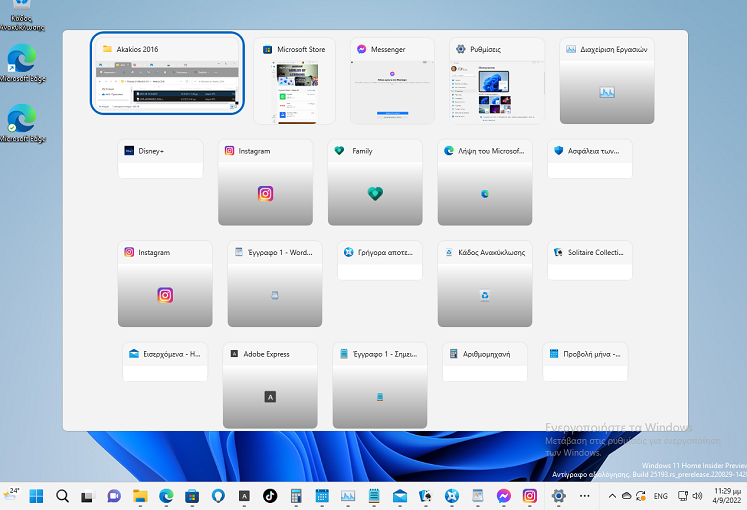Open the Calculator taskbar icon
The width and height of the screenshot is (747, 510).
tap(296, 496)
